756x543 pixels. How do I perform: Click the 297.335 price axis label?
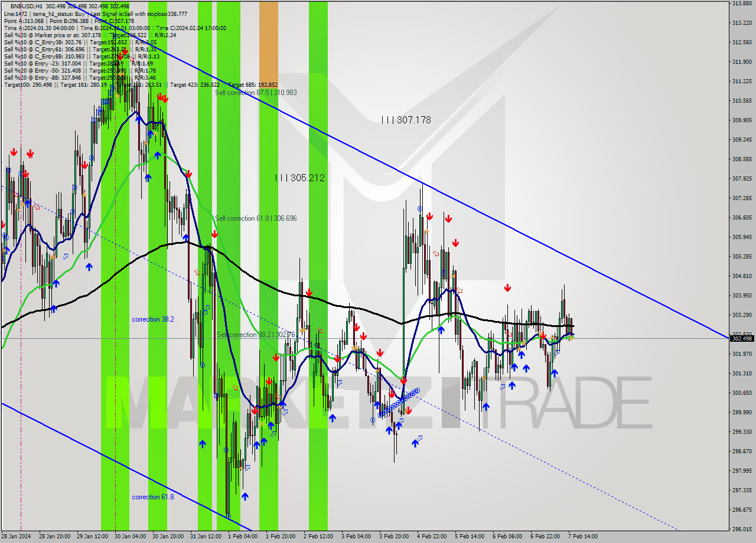tap(742, 490)
